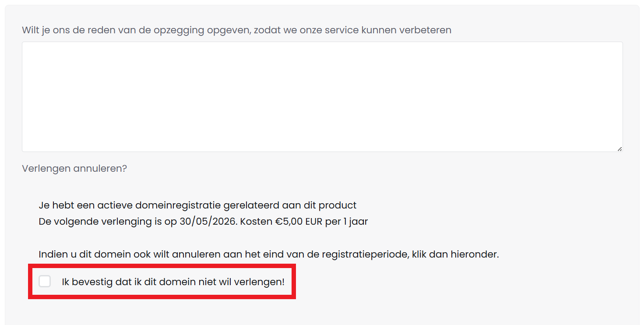Screen dimensions: 644x325
Task: Click the "De volgende verlenging" renewal line
Action: [x=203, y=222]
